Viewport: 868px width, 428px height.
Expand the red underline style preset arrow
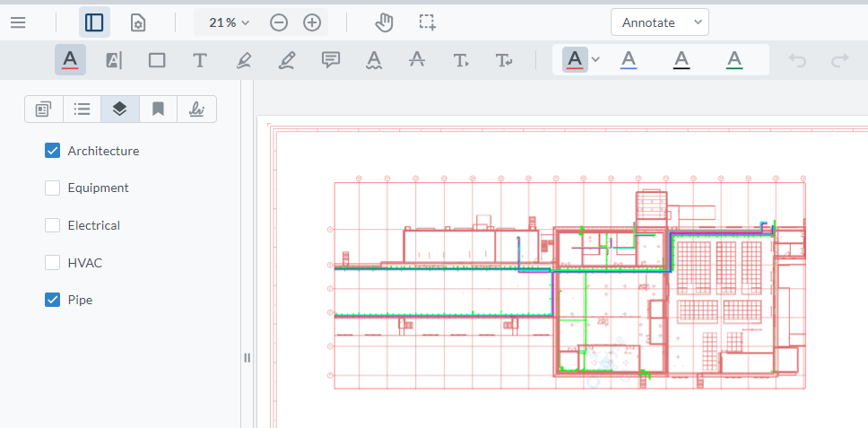click(x=595, y=59)
